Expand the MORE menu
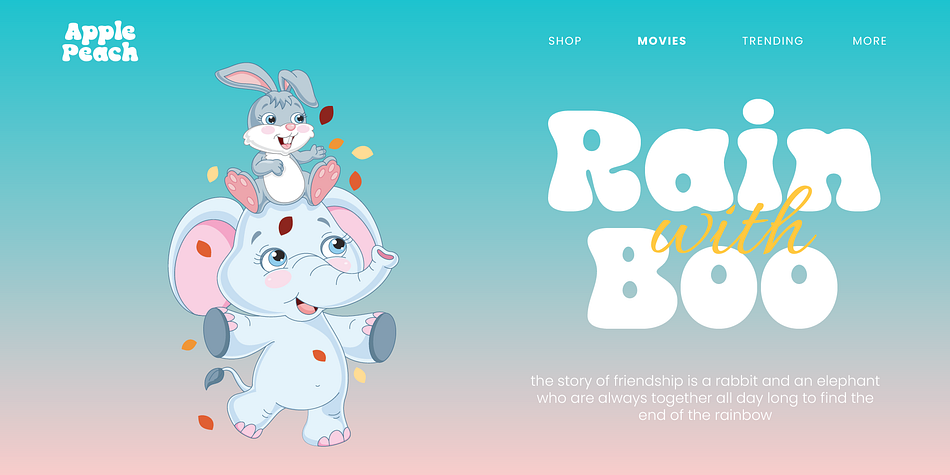This screenshot has height=475, width=950. click(869, 41)
